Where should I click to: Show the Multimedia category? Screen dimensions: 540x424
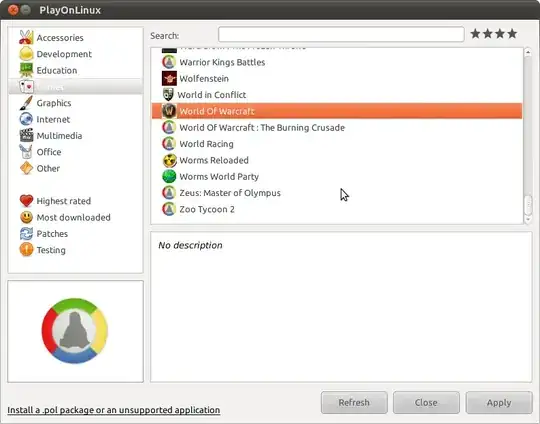pos(59,136)
